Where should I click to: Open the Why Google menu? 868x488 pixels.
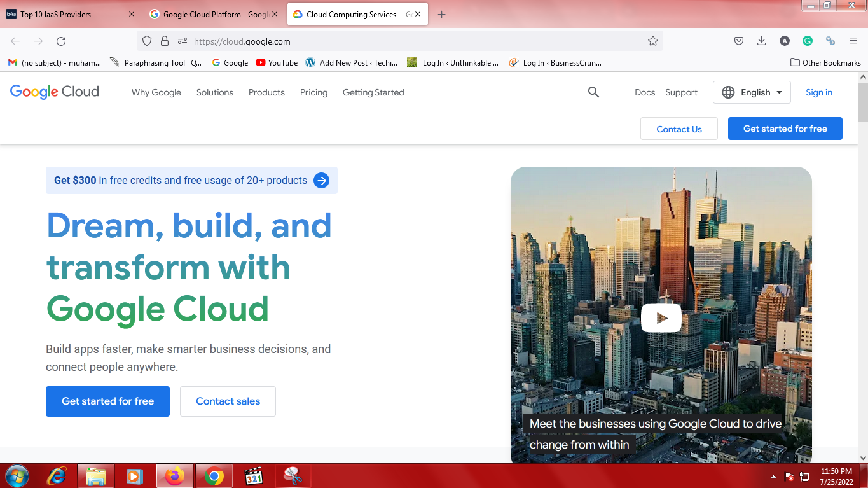(156, 92)
